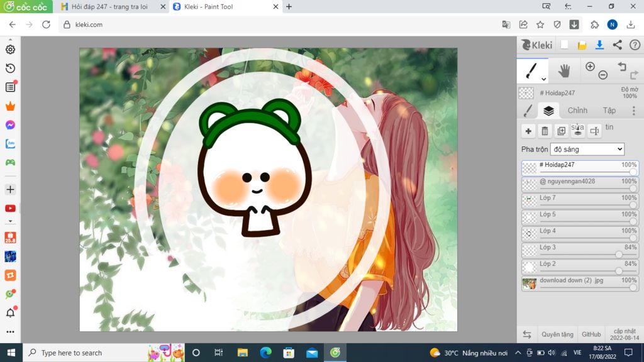The height and width of the screenshot is (362, 644).
Task: Click the zoom out minus icon
Action: tap(603, 75)
